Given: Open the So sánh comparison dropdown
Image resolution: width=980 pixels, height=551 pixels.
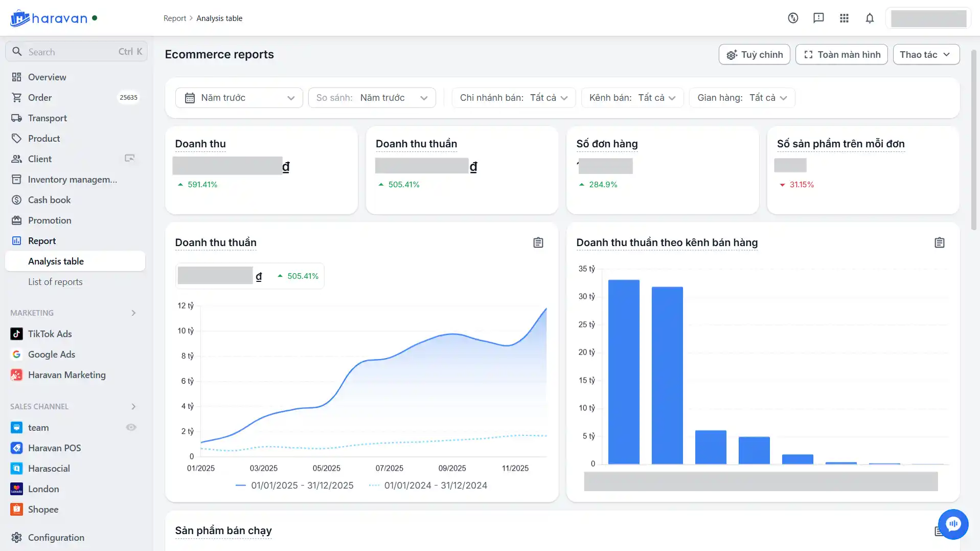Looking at the screenshot, I should coord(372,98).
